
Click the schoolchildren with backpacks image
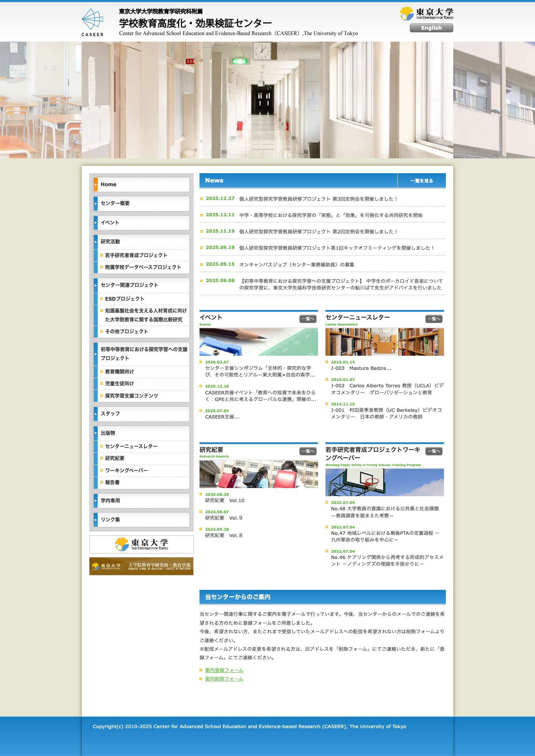tap(259, 474)
